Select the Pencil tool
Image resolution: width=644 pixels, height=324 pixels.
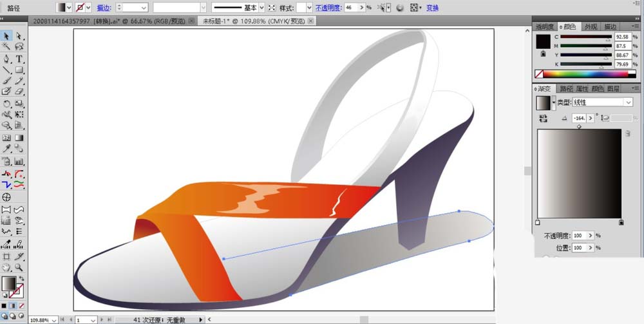pos(19,81)
